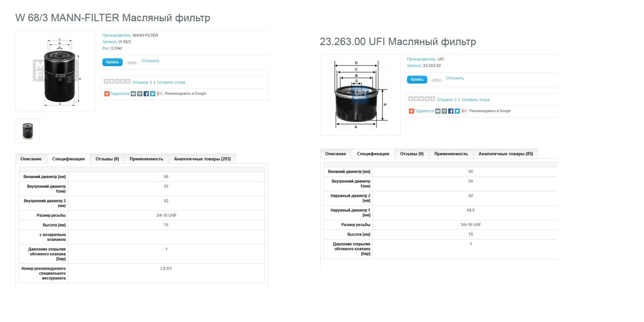Enlarge main MANN-FILTER oil filter image
Screen dimensions: 644x322
[x=56, y=71]
